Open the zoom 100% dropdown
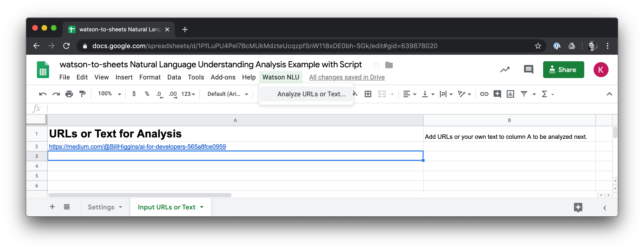The height and width of the screenshot is (251, 644). tap(110, 94)
